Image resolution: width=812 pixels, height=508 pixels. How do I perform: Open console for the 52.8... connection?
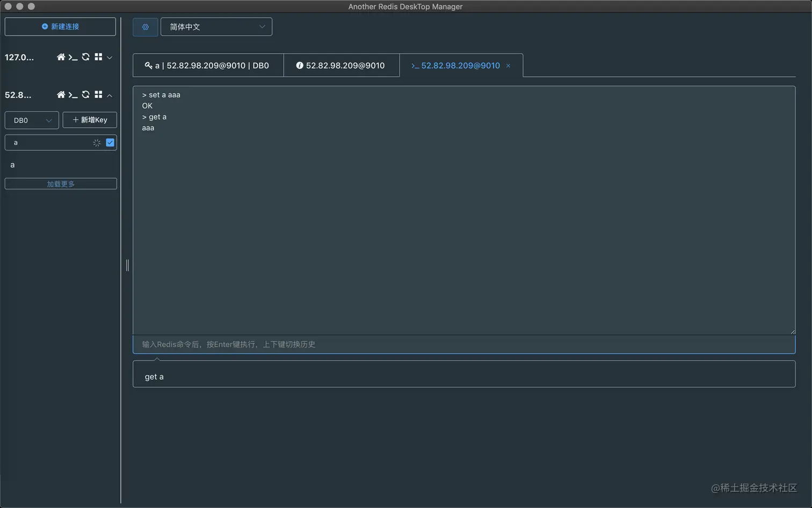tap(73, 95)
